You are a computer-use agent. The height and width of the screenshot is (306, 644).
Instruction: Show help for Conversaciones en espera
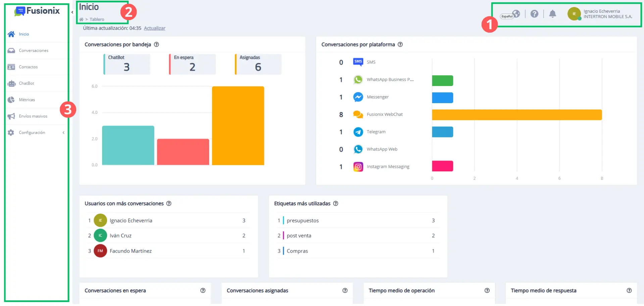pyautogui.click(x=203, y=290)
